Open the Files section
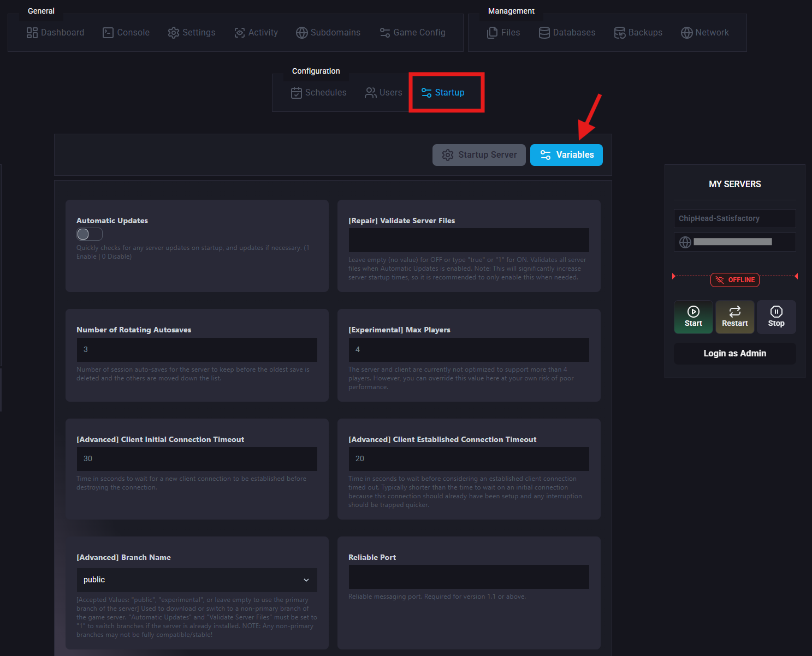812x656 pixels. click(503, 33)
